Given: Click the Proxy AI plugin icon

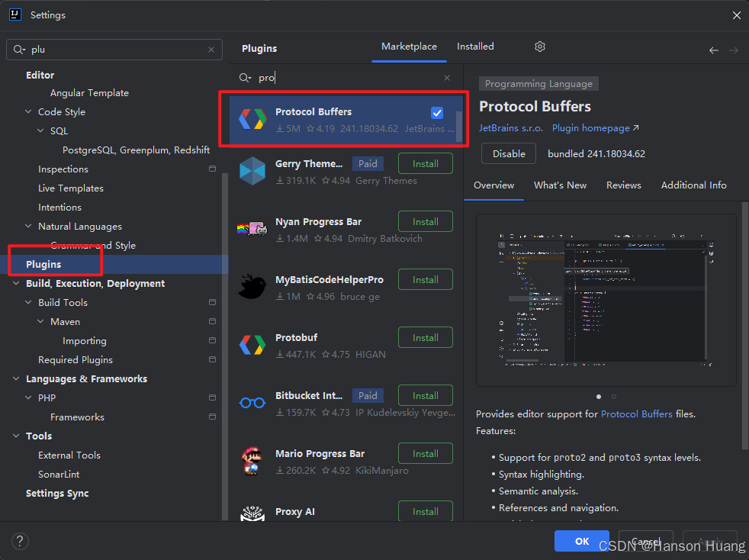Looking at the screenshot, I should pos(252,513).
